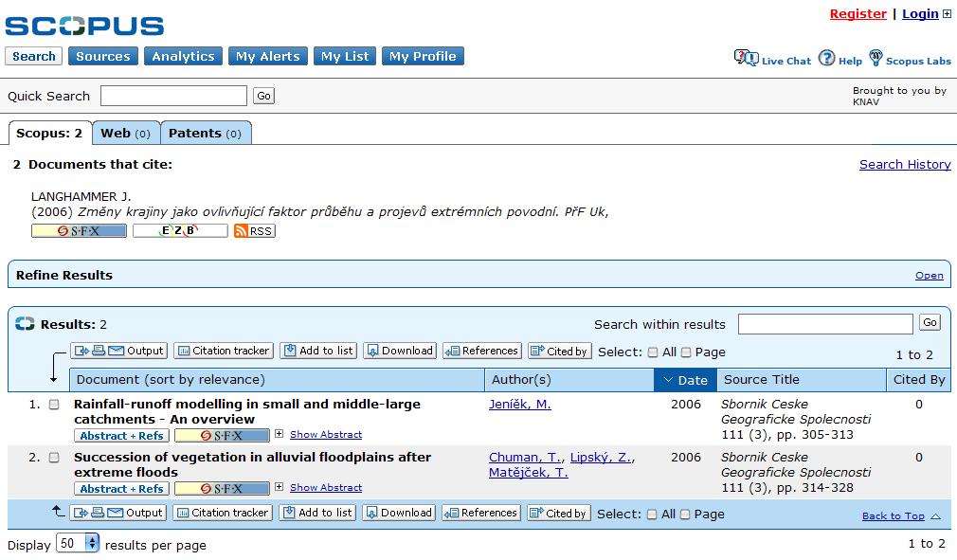Screen dimensions: 957x560
Task: Click the top Output button
Action: coord(119,351)
